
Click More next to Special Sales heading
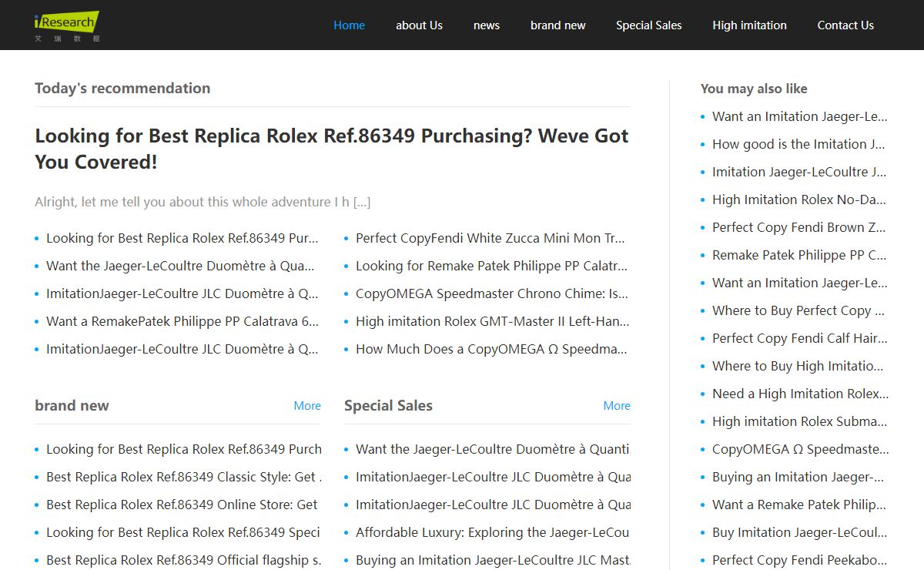coord(617,406)
